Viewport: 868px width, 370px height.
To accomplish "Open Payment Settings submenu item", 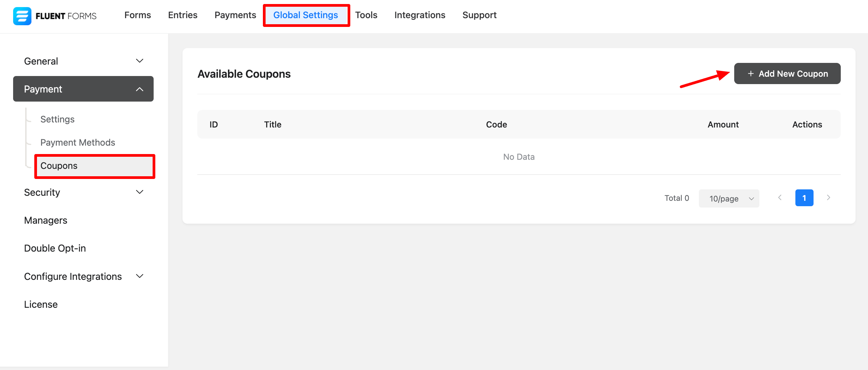I will coord(57,119).
